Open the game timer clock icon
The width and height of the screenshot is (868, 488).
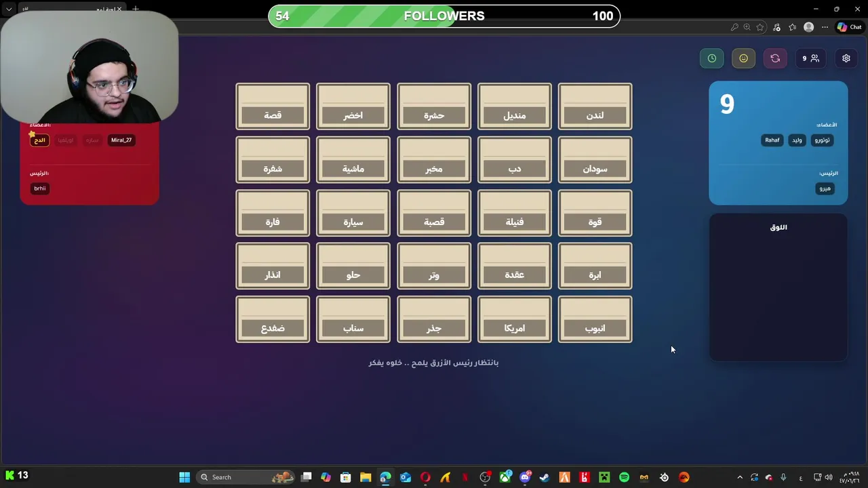coord(712,58)
